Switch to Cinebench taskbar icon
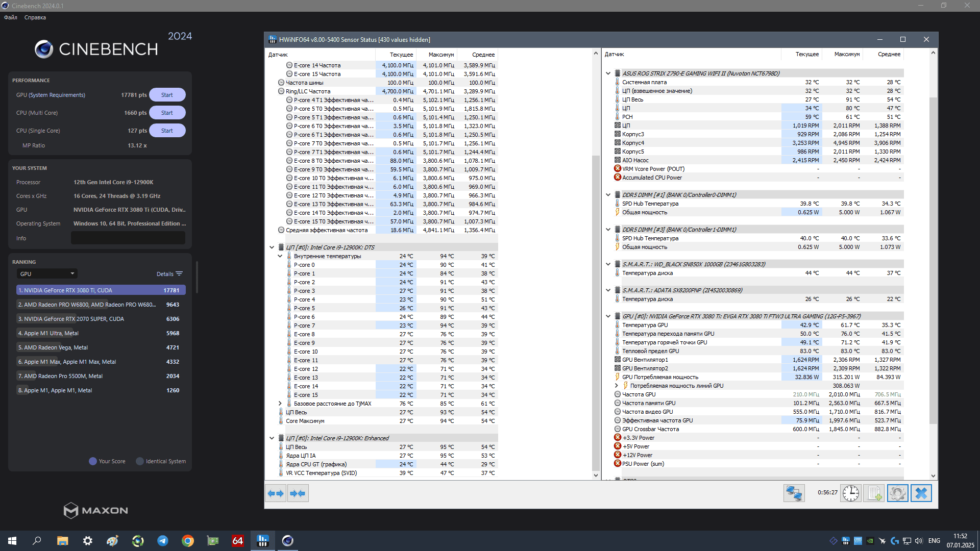 (288, 541)
